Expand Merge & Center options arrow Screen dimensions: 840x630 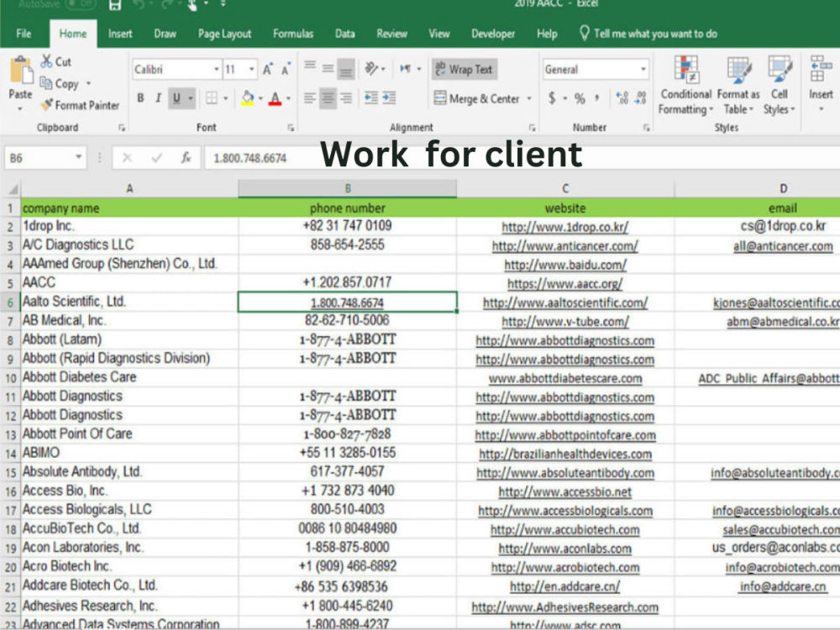point(528,98)
